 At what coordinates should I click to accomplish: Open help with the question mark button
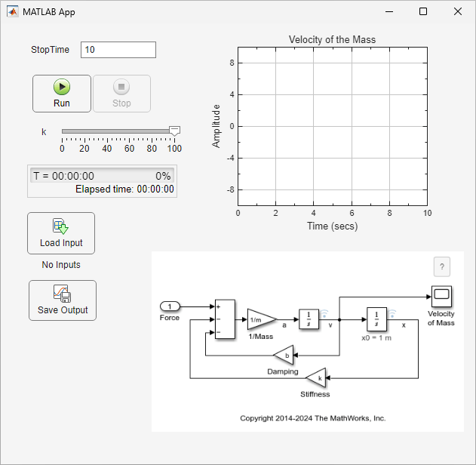442,266
